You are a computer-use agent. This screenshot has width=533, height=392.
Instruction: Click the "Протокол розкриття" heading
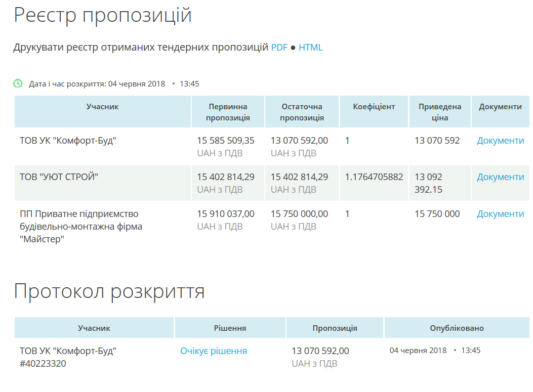coord(109,291)
